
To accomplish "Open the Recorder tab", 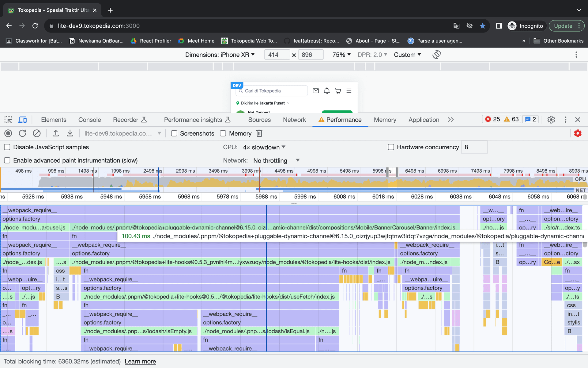I will 130,120.
